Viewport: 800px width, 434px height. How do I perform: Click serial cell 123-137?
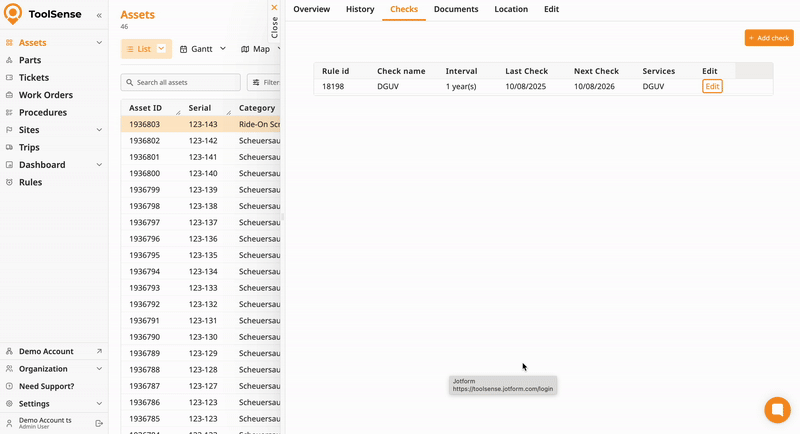(x=203, y=222)
